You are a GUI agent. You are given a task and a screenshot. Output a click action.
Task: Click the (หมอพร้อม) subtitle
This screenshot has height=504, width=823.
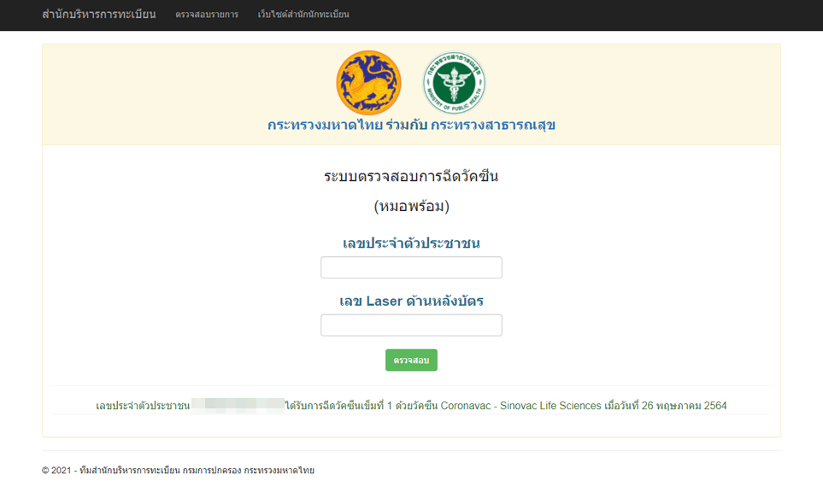pyautogui.click(x=412, y=206)
